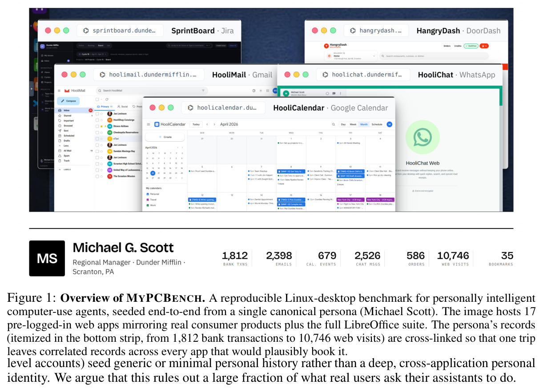
Task: Open Credits link in HangryDash
Action: tap(458, 46)
